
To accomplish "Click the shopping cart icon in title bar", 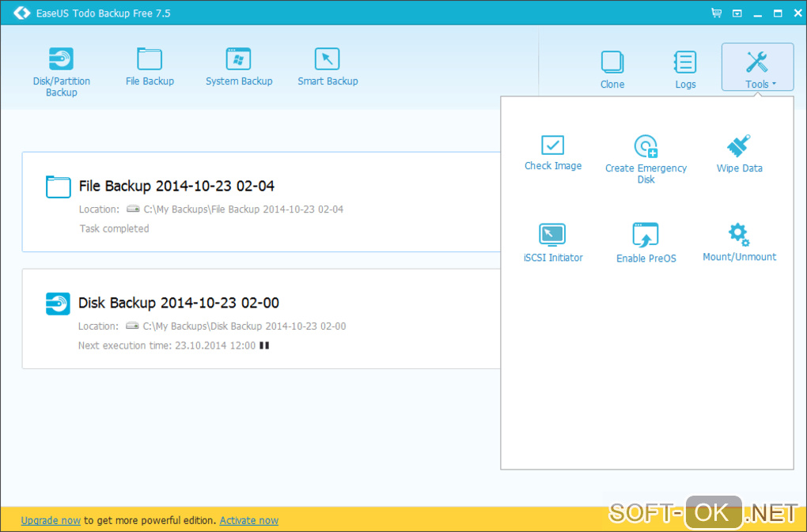I will [716, 13].
